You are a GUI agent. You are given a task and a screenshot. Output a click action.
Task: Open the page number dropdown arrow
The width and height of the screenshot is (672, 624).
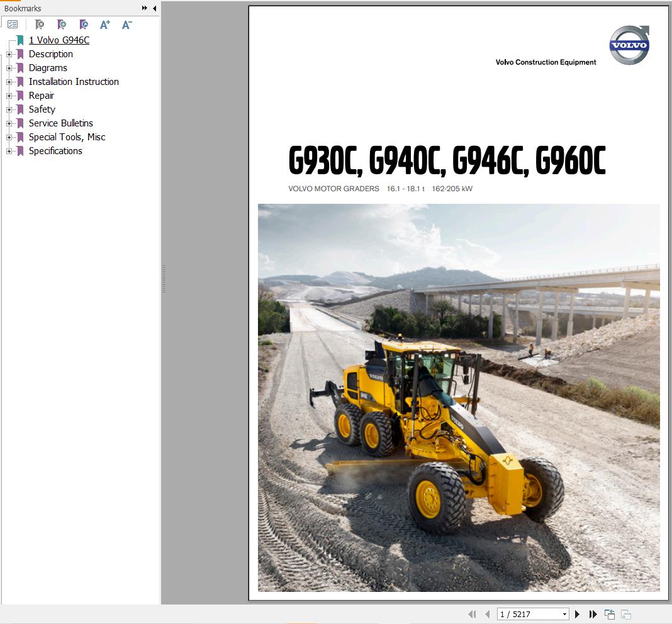pyautogui.click(x=565, y=614)
